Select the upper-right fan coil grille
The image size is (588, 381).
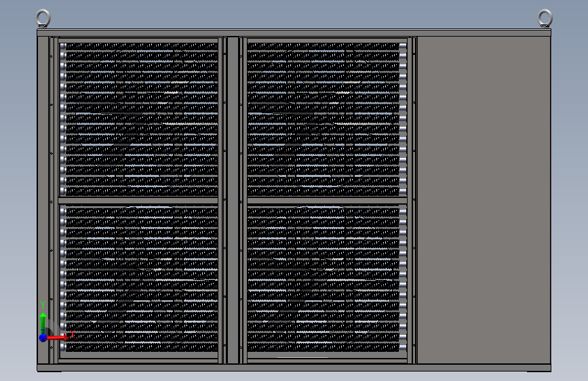[x=327, y=119]
